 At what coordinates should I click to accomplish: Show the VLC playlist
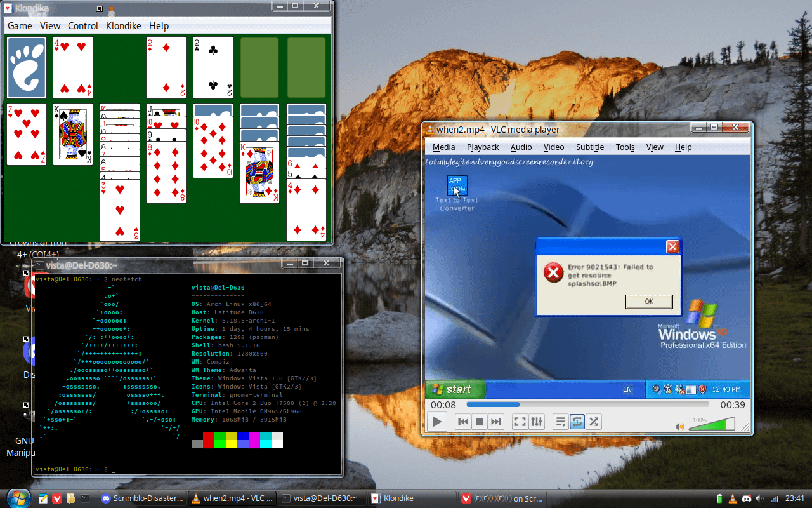[x=560, y=422]
